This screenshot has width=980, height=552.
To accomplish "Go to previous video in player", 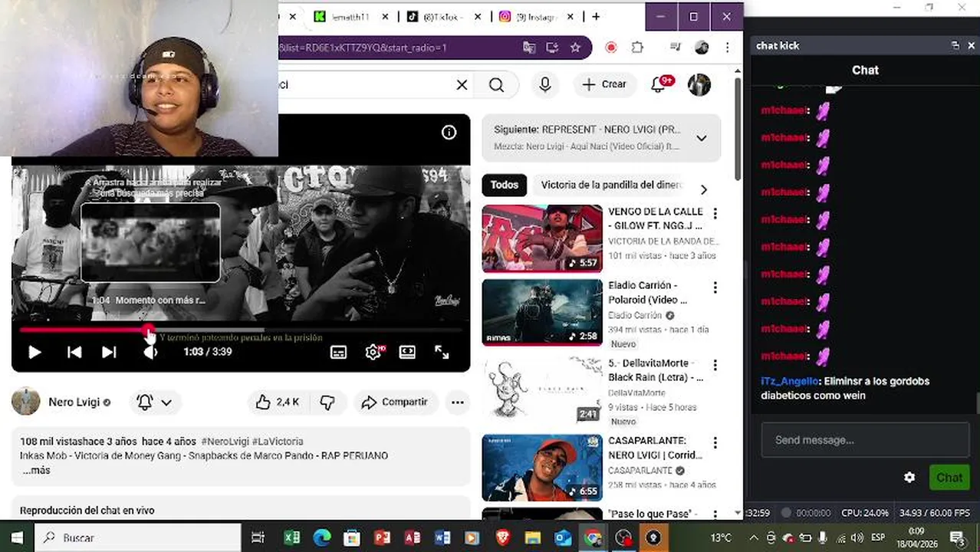I will (x=74, y=352).
